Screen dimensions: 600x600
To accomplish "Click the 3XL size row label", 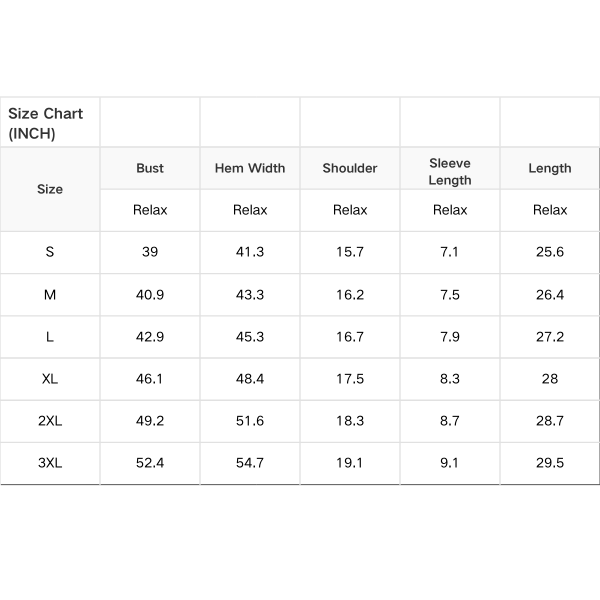I will click(x=50, y=463).
